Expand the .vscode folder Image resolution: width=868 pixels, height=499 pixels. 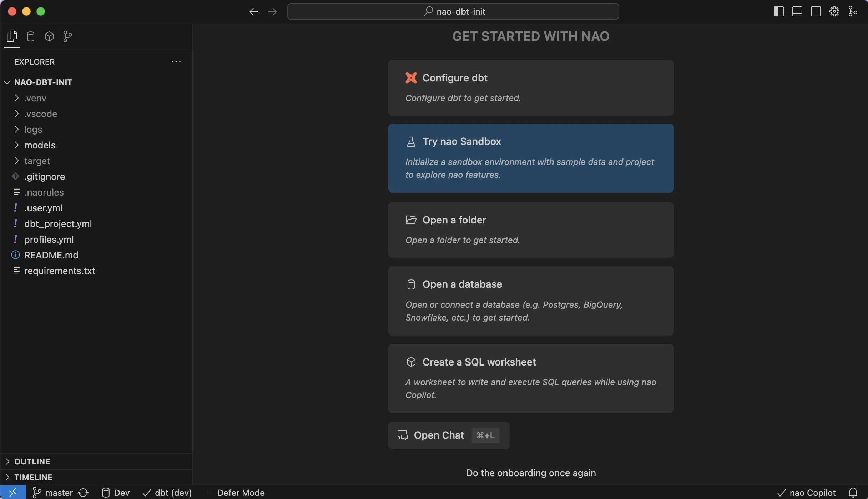click(96, 114)
